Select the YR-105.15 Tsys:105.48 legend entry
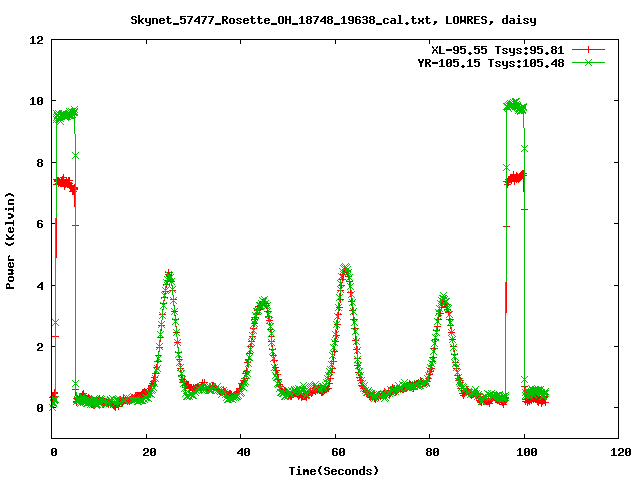This screenshot has width=640, height=480. (491, 63)
